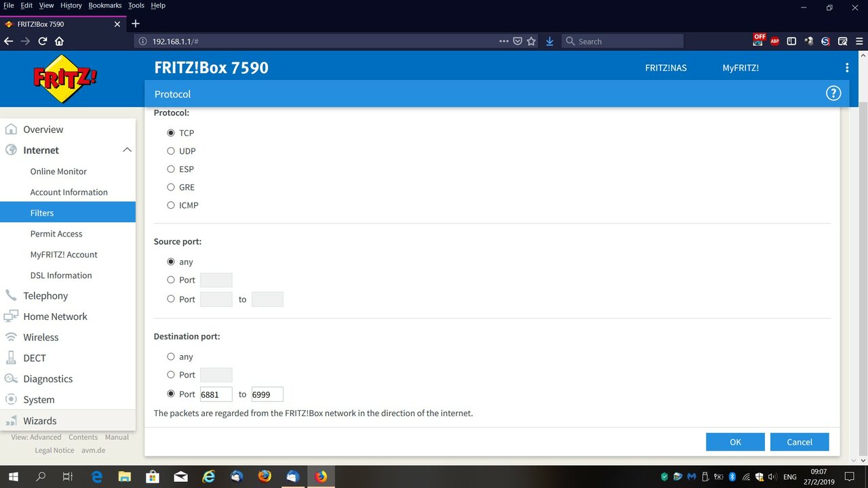Open FRITZ!NAS link in header
The height and width of the screenshot is (488, 868).
tap(665, 68)
